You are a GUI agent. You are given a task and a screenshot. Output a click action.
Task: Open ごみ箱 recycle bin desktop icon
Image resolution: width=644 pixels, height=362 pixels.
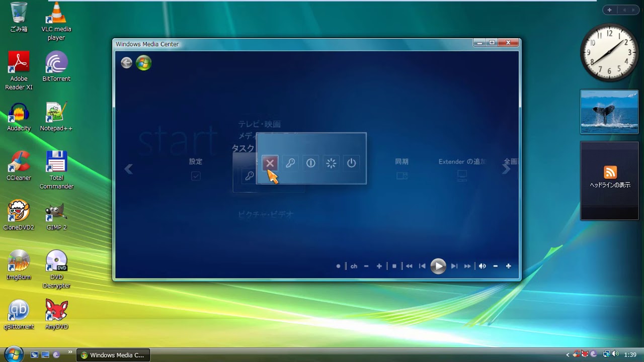pos(19,17)
